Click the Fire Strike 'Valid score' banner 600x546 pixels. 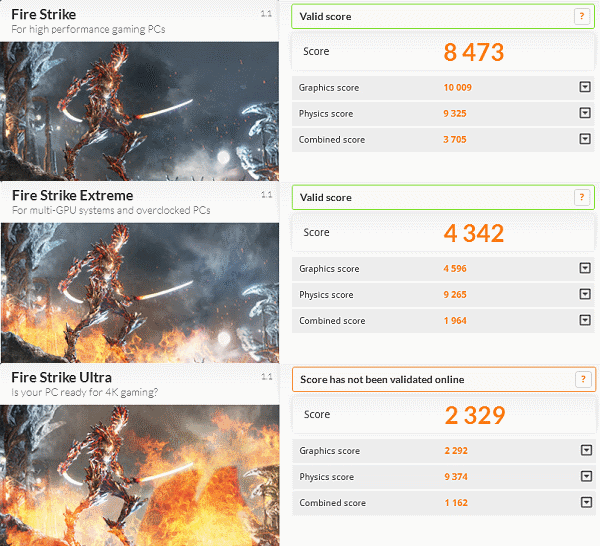(x=443, y=16)
